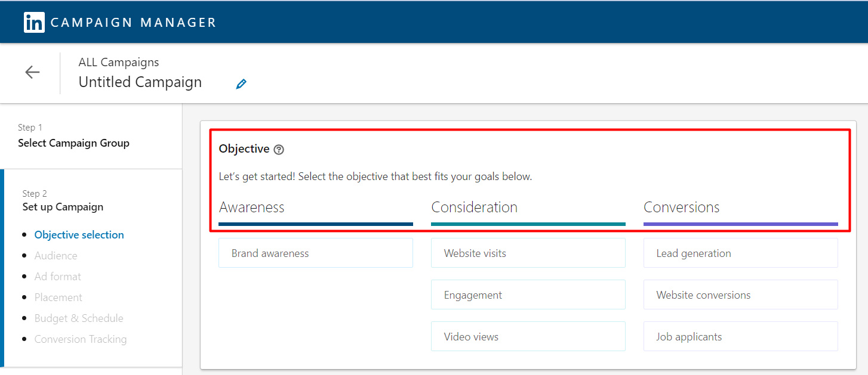Image resolution: width=868 pixels, height=375 pixels.
Task: Choose the Video views objective
Action: click(x=528, y=337)
